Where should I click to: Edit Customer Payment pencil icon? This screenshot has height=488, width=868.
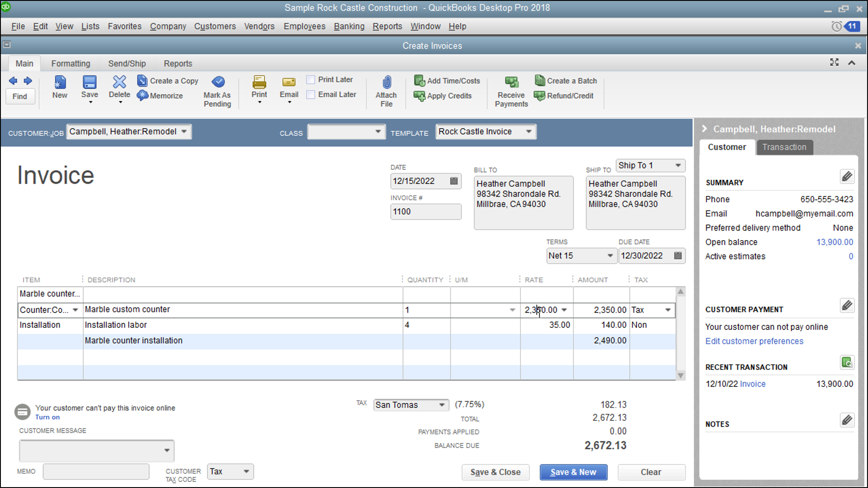tap(847, 306)
